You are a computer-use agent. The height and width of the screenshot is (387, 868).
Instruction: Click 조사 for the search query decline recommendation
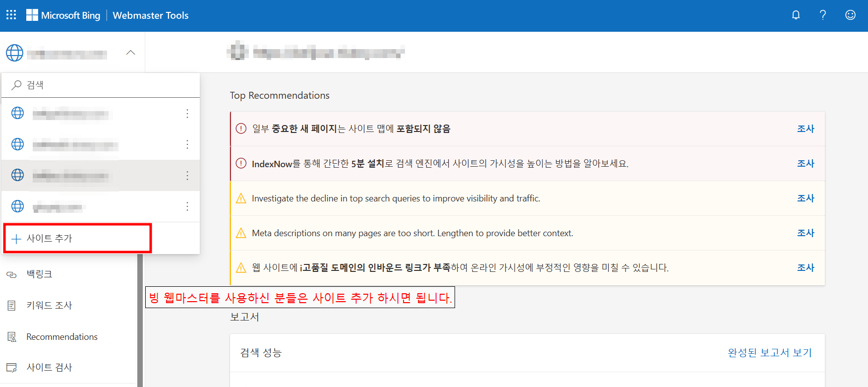[806, 198]
